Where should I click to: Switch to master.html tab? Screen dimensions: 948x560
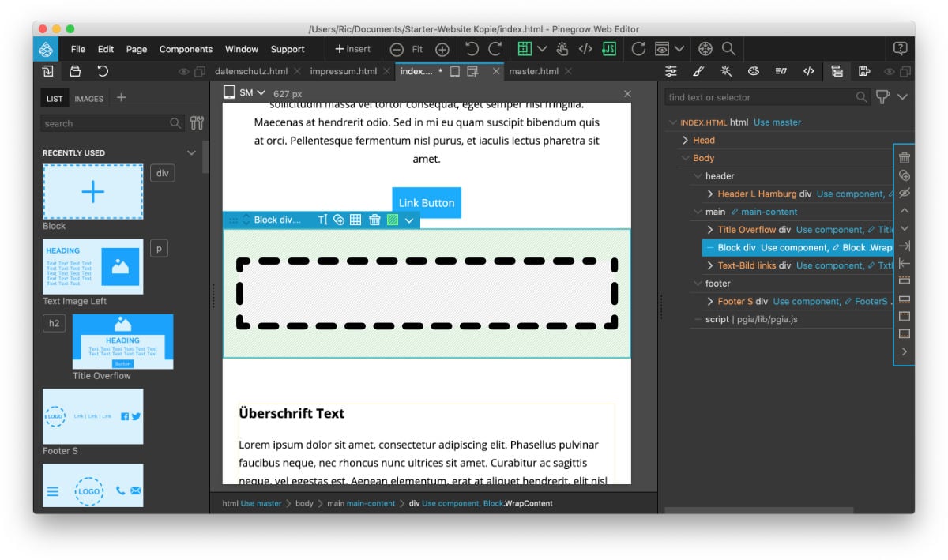tap(534, 71)
